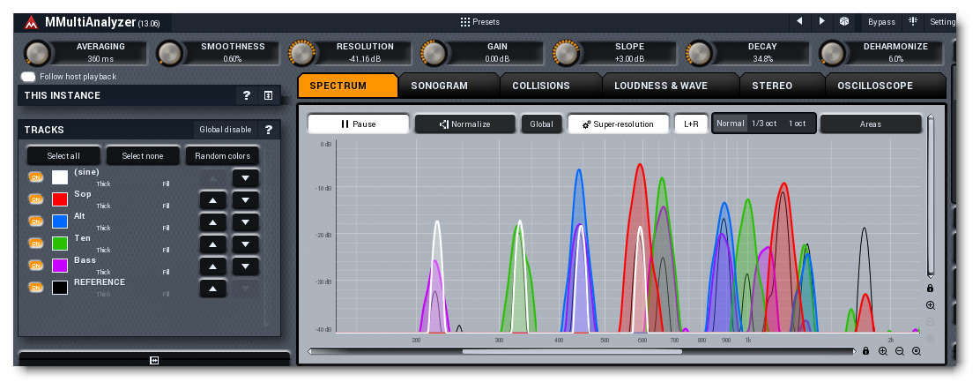
Task: Click the Smoothness knob
Action: [168, 53]
